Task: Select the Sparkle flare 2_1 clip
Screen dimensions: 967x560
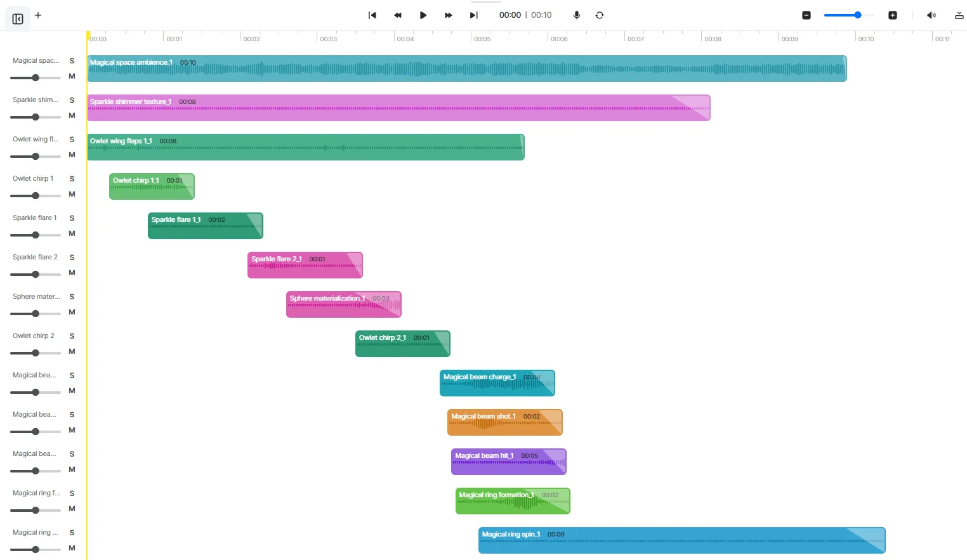Action: point(305,265)
